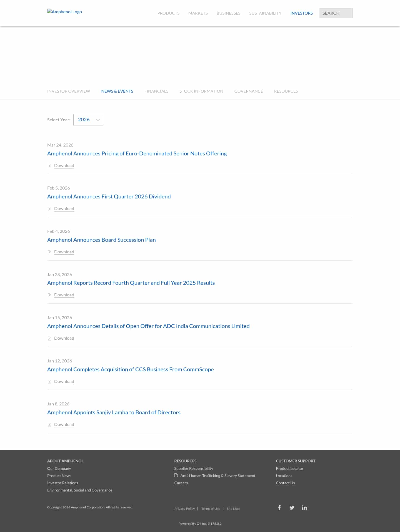Open Supplier Responsibility footer link
Screen dimensions: 400x532
point(194,468)
